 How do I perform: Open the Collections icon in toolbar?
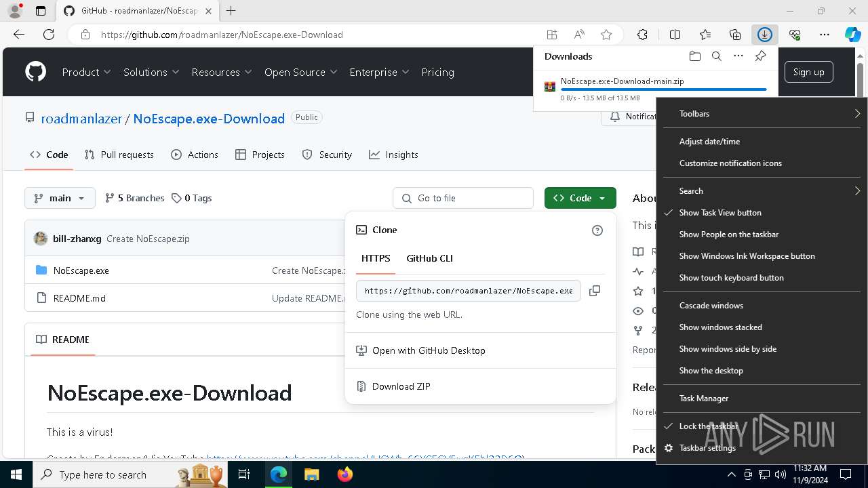735,35
